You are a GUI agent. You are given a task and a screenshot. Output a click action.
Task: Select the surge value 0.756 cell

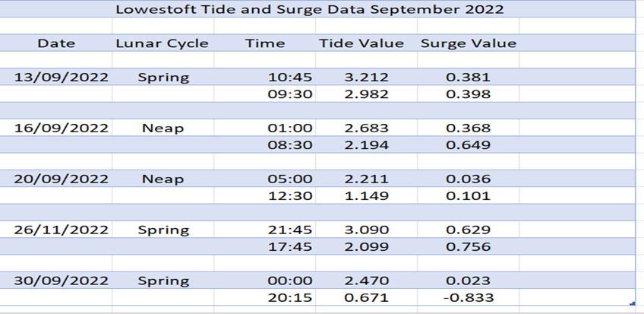click(468, 246)
